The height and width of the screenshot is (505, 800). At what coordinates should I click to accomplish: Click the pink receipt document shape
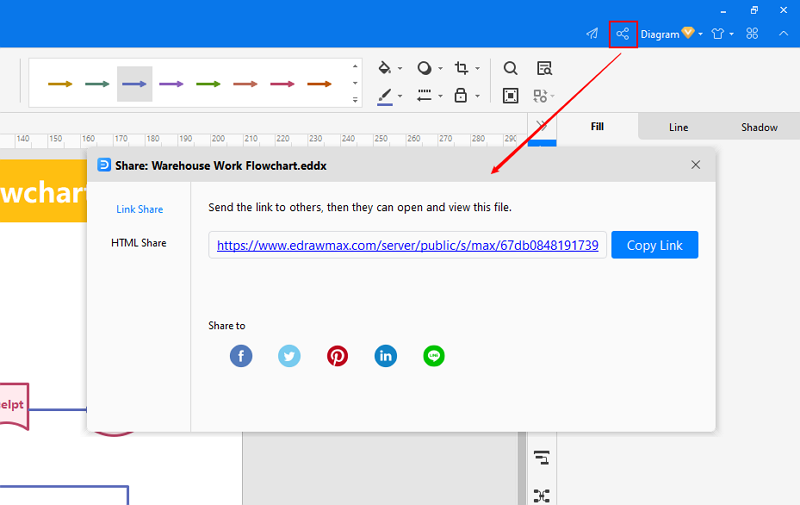14,407
